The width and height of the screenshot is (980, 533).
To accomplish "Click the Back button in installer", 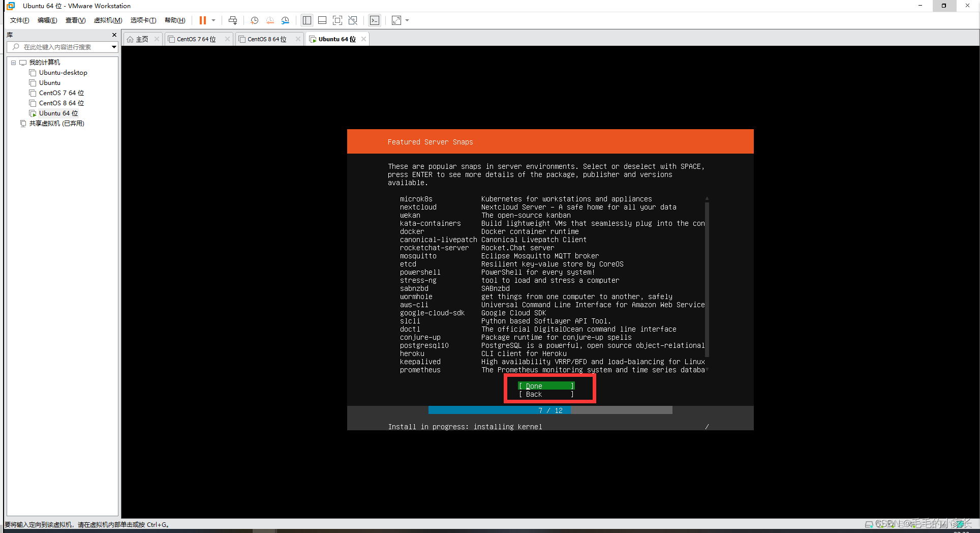I will [546, 394].
